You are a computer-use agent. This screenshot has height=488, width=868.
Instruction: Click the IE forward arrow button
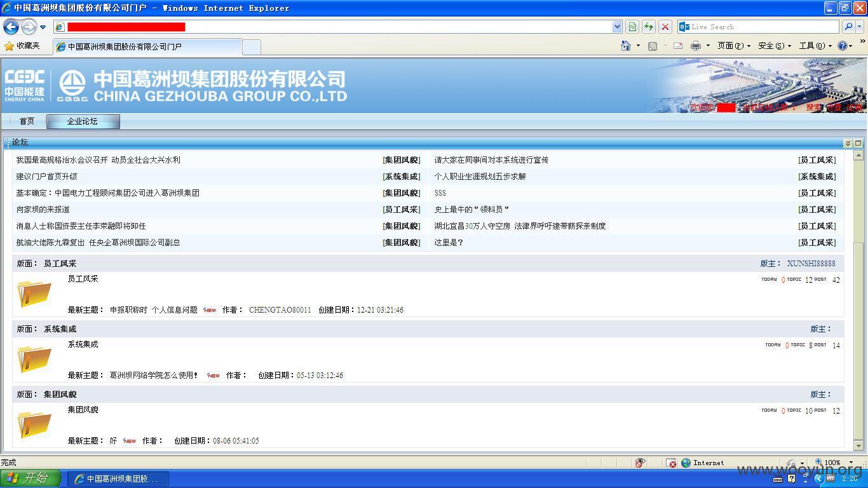coord(29,27)
